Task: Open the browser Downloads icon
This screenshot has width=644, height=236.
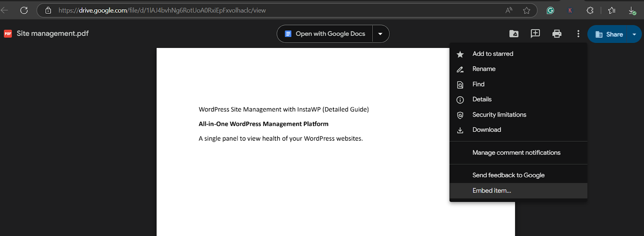Action: click(x=632, y=11)
